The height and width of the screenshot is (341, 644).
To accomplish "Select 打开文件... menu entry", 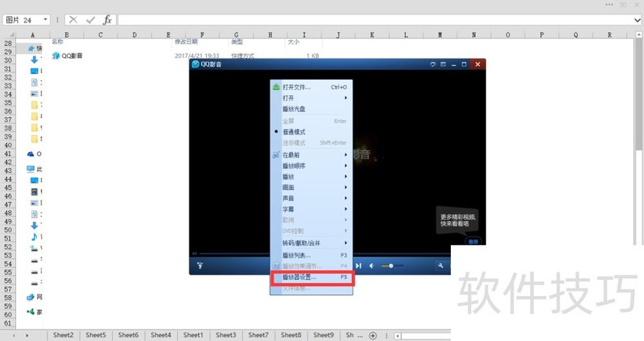I will (x=295, y=87).
